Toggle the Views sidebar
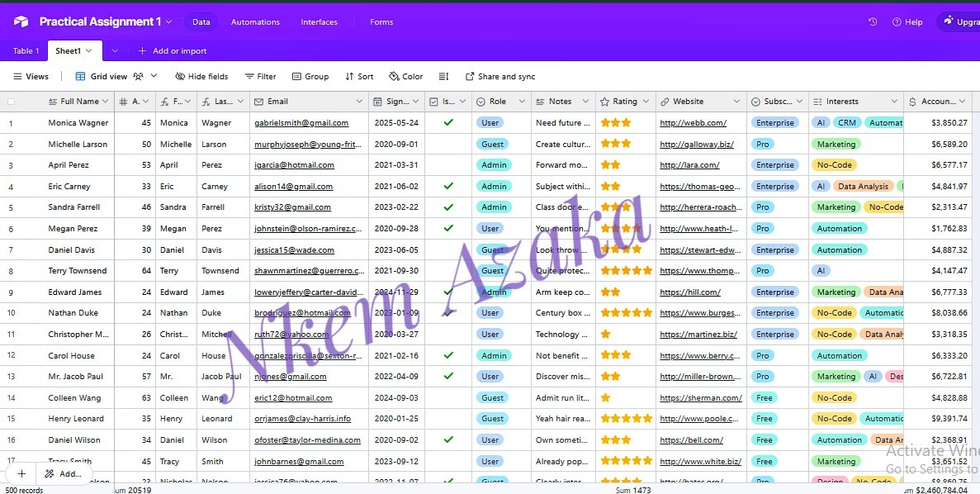The height and width of the screenshot is (494, 980). [31, 76]
